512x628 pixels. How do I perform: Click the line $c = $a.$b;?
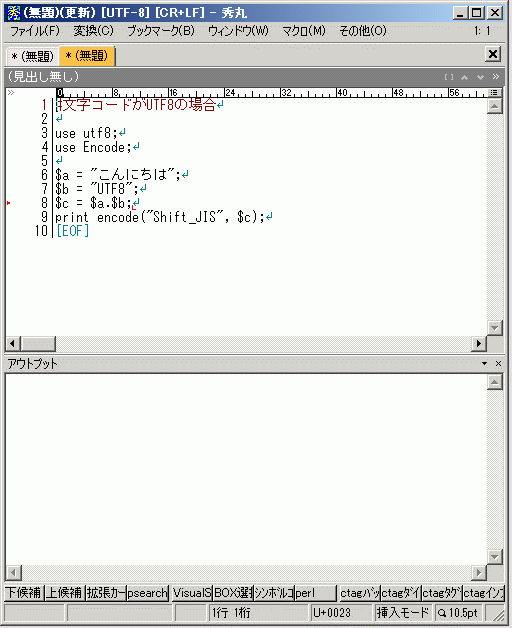[93, 203]
